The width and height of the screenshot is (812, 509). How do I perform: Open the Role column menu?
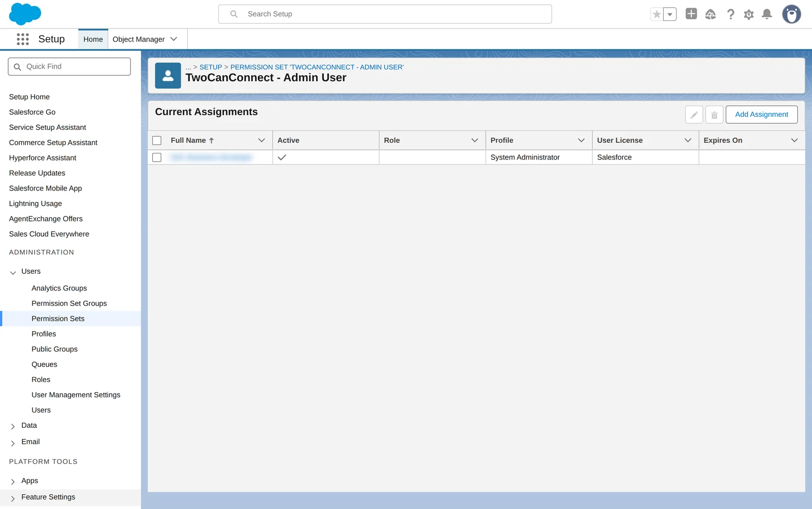(475, 140)
